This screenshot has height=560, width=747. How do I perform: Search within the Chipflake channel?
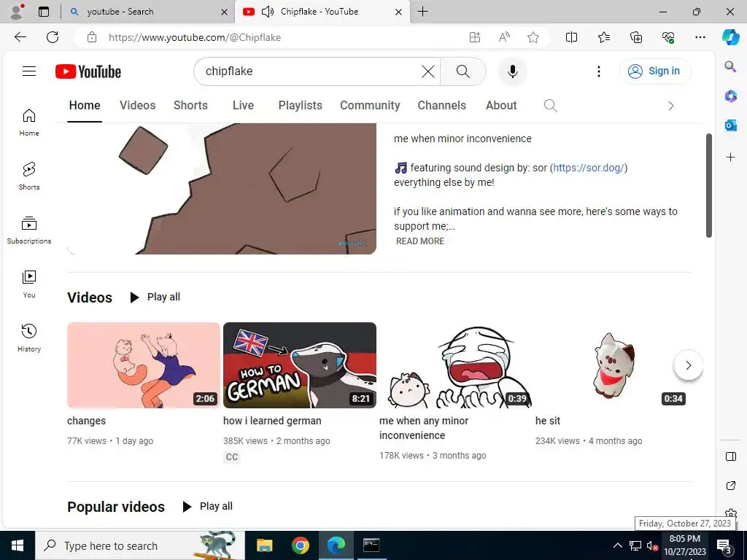(550, 105)
